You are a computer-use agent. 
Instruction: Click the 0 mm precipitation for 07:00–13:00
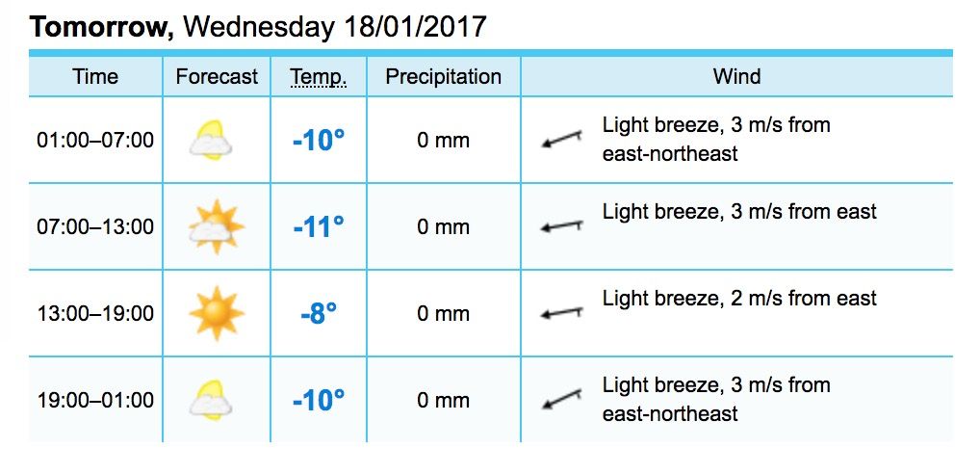(443, 226)
